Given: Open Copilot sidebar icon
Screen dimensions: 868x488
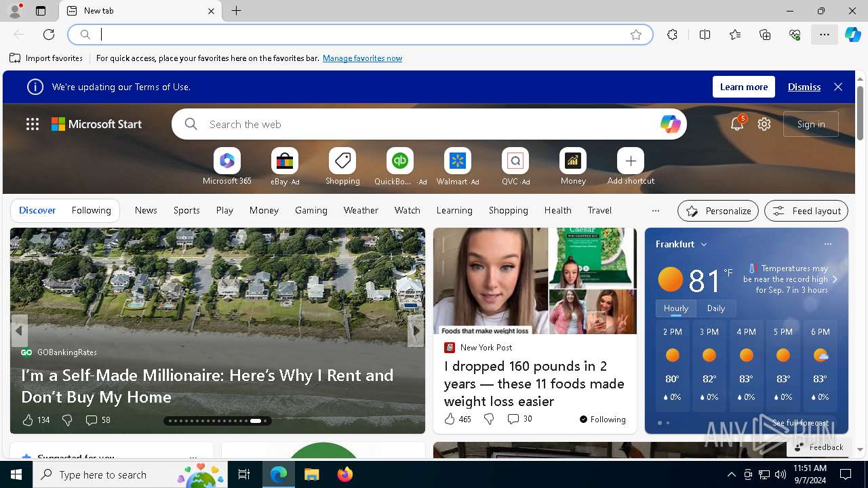Looking at the screenshot, I should click(x=853, y=35).
